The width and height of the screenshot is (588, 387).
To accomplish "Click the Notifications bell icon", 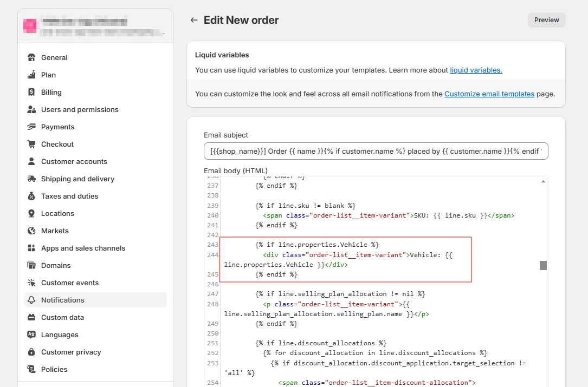I will tap(31, 300).
